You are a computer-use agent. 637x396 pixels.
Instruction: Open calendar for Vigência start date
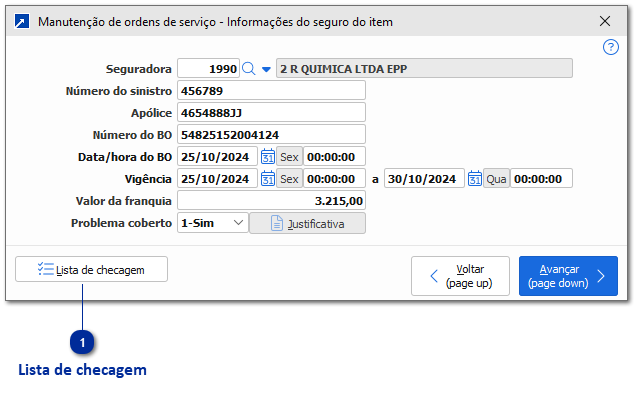(x=268, y=179)
